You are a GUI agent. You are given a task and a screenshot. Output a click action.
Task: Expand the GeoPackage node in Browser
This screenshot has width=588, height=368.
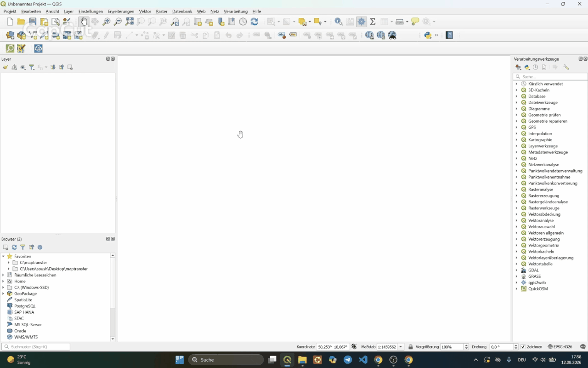click(x=3, y=293)
